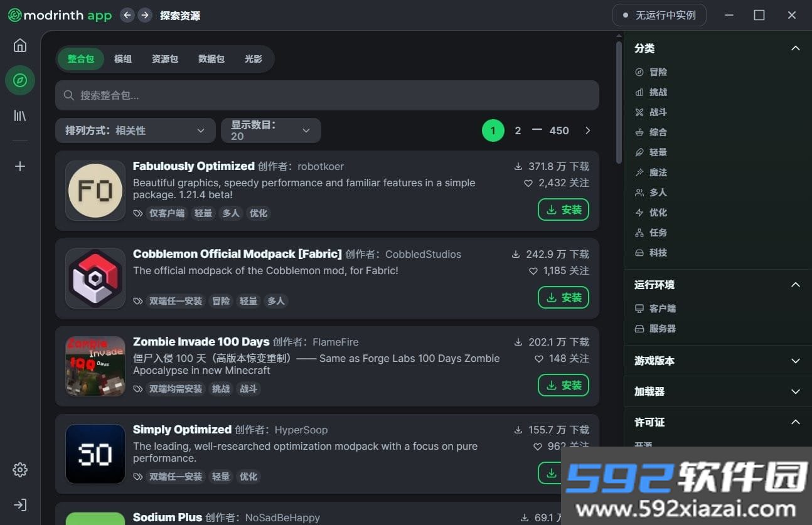Screen dimensions: 812x525
Task: Navigate back with the left arrow
Action: coord(127,15)
